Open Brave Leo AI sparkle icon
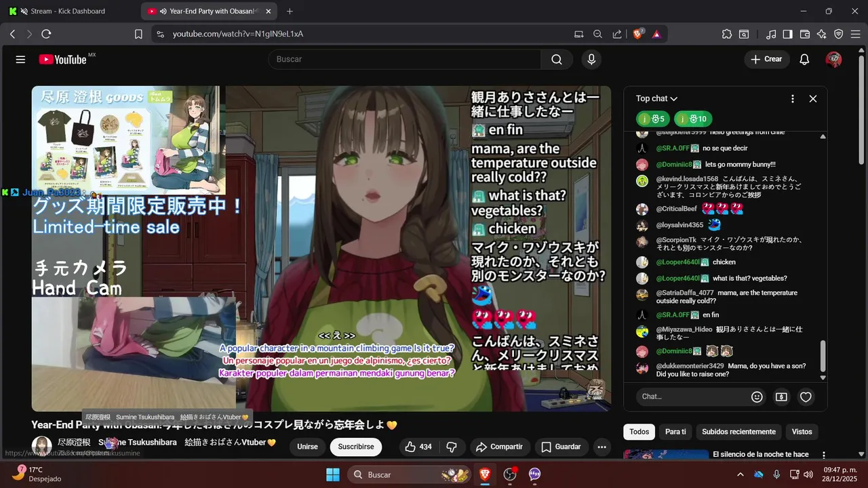Image resolution: width=868 pixels, height=488 pixels. pos(822,34)
